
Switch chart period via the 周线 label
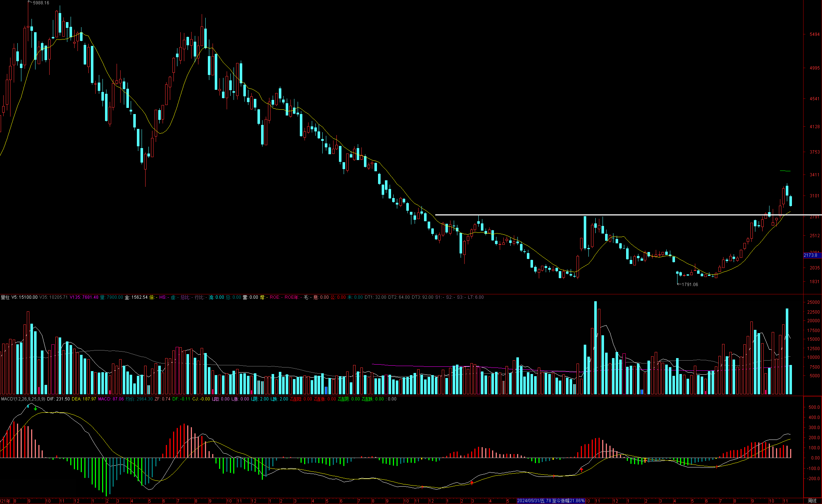[812, 501]
